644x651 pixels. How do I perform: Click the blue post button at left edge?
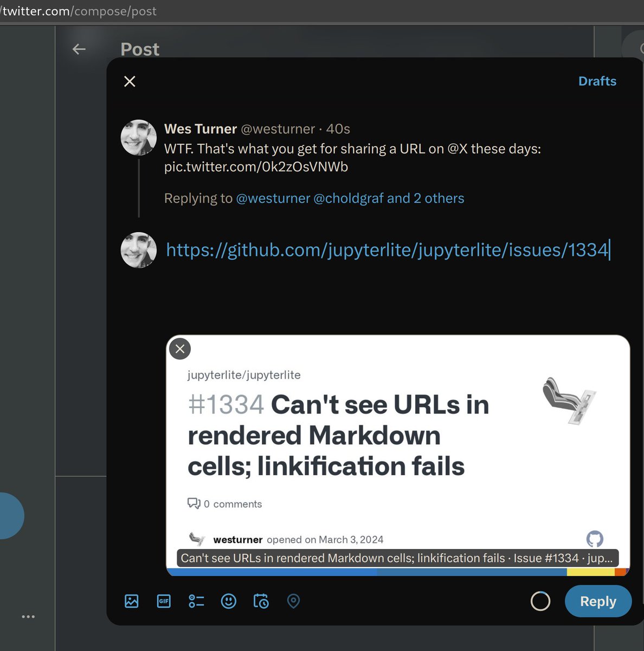pyautogui.click(x=11, y=516)
